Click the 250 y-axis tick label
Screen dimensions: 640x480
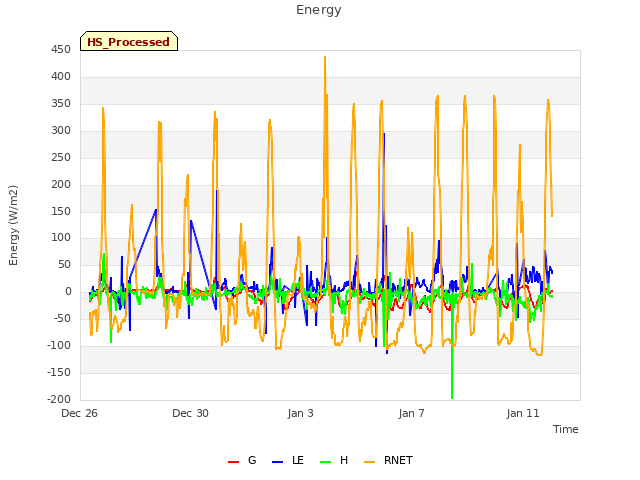[x=61, y=158]
